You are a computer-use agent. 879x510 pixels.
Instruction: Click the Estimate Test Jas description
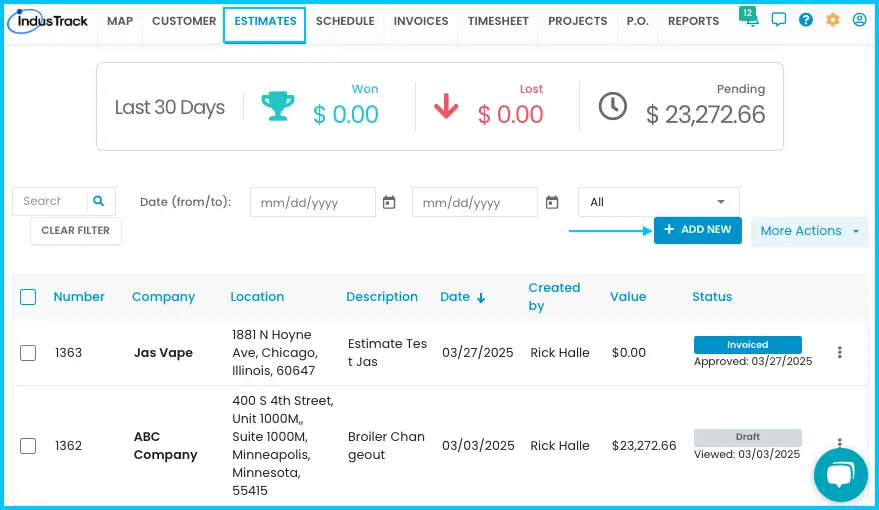pos(387,353)
